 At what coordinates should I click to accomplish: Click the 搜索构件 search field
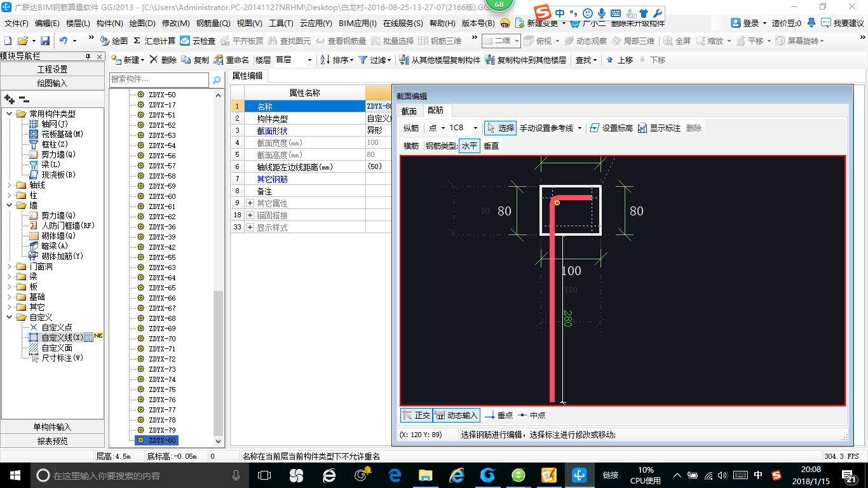click(x=159, y=79)
